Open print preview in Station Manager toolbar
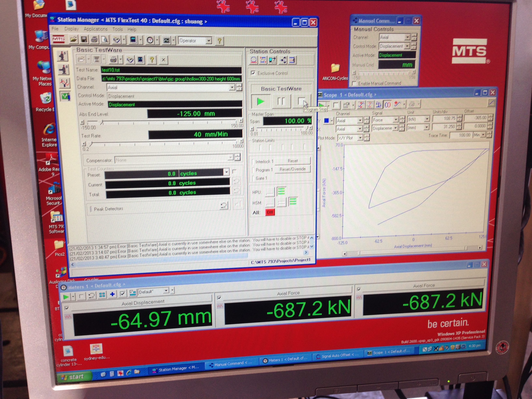Viewport: 532px width, 399px height. tap(105, 40)
